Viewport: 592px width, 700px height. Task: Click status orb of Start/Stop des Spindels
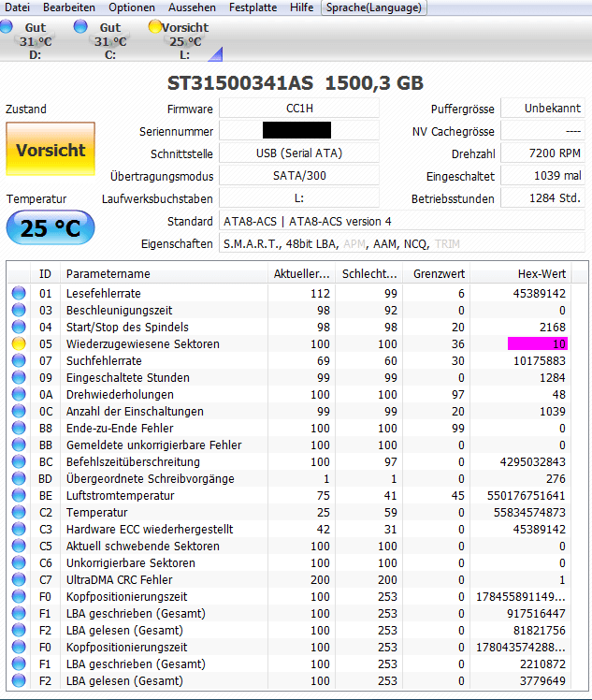pyautogui.click(x=19, y=327)
